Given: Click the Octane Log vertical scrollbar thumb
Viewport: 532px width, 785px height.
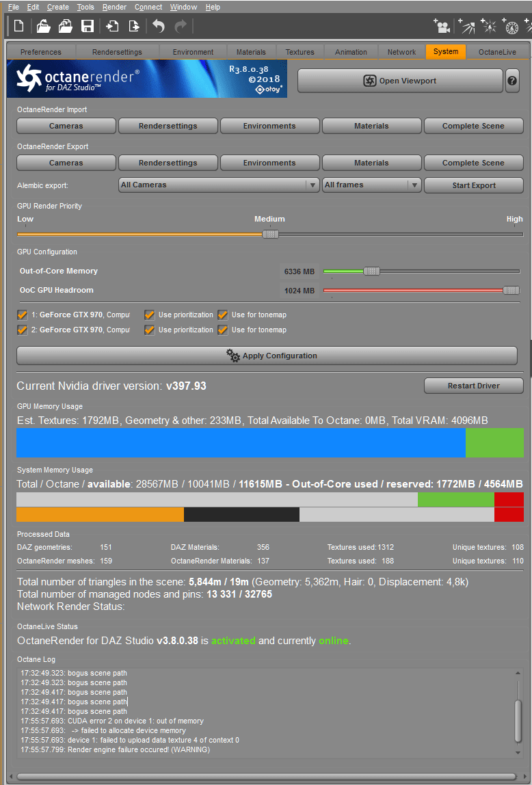Looking at the screenshot, I should pos(518,721).
